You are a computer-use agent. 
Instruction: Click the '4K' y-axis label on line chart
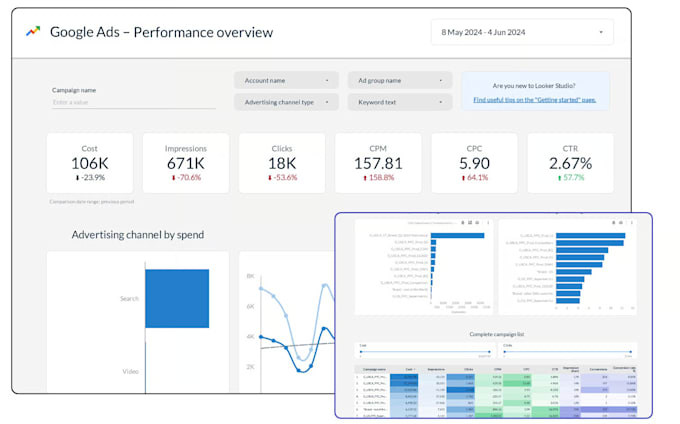(x=250, y=336)
